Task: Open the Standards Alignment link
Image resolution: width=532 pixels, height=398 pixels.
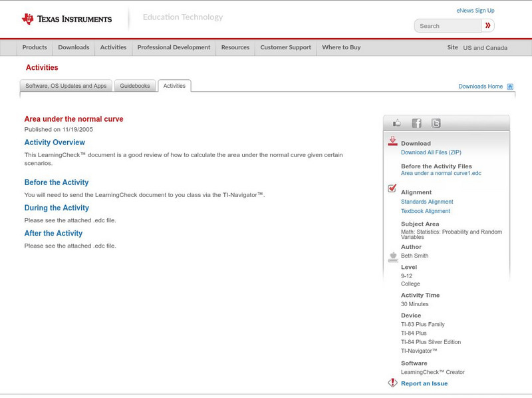Action: click(x=427, y=202)
